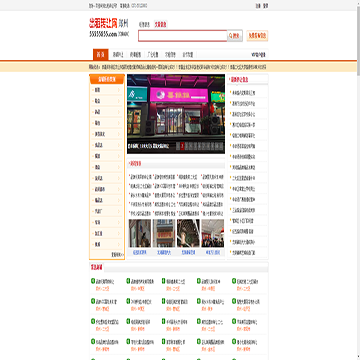Click the first green circle icon in the bottom listing grid

click(x=93, y=281)
